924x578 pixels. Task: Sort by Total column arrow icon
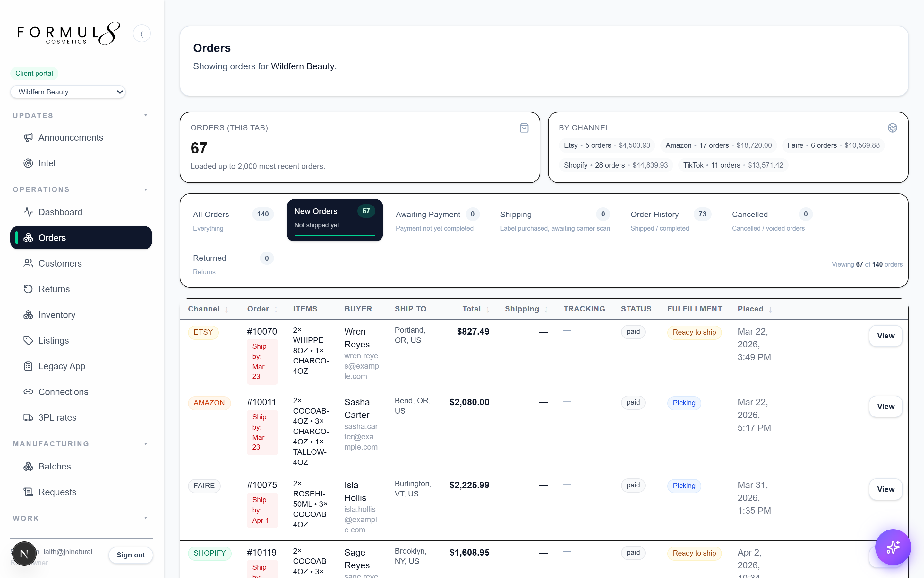tap(488, 310)
